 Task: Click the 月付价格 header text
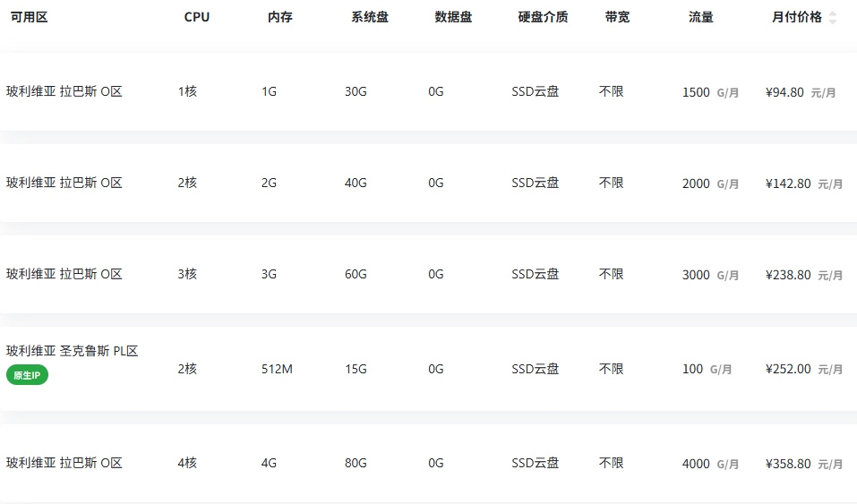coord(796,17)
